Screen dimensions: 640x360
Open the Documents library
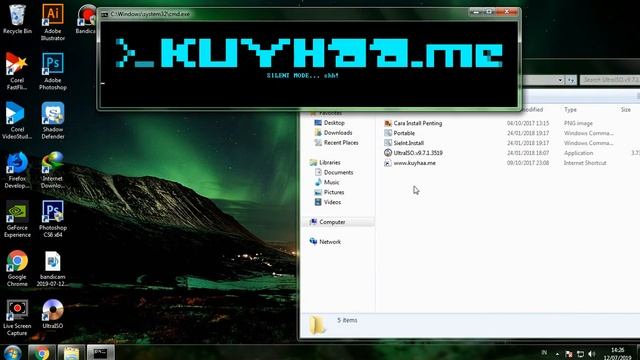[x=334, y=172]
